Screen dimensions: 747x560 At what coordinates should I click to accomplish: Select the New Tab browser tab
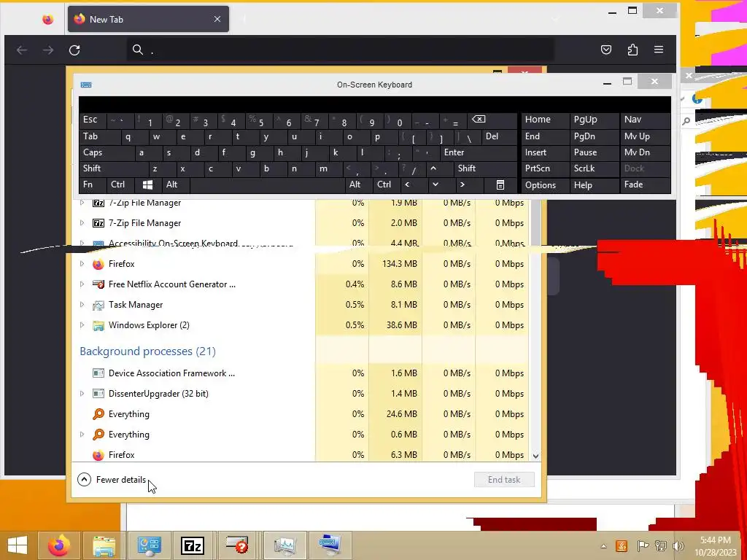point(148,19)
